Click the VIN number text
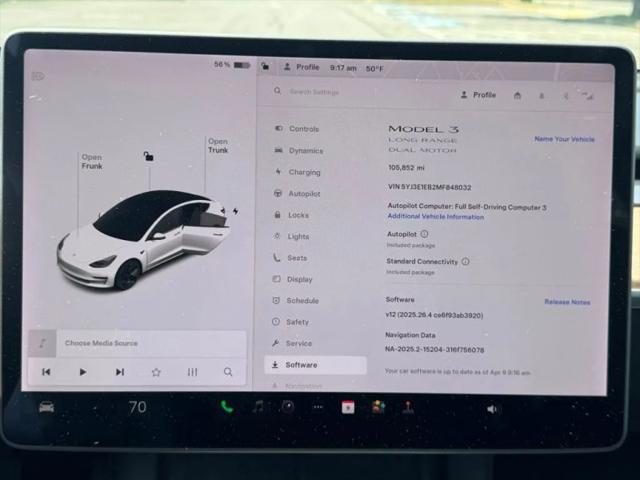The width and height of the screenshot is (640, 480). tap(429, 187)
